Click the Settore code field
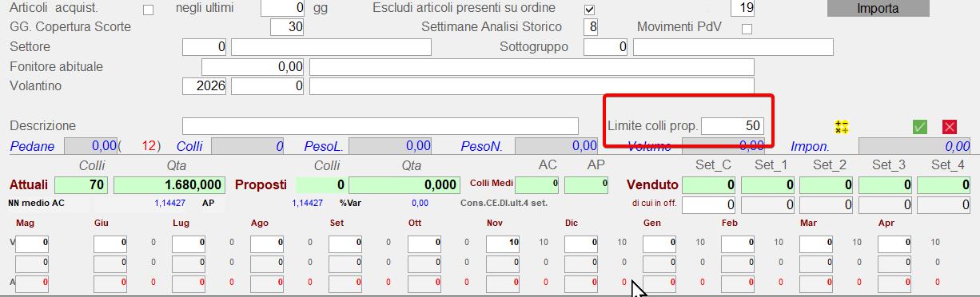The width and height of the screenshot is (980, 297). (x=205, y=47)
